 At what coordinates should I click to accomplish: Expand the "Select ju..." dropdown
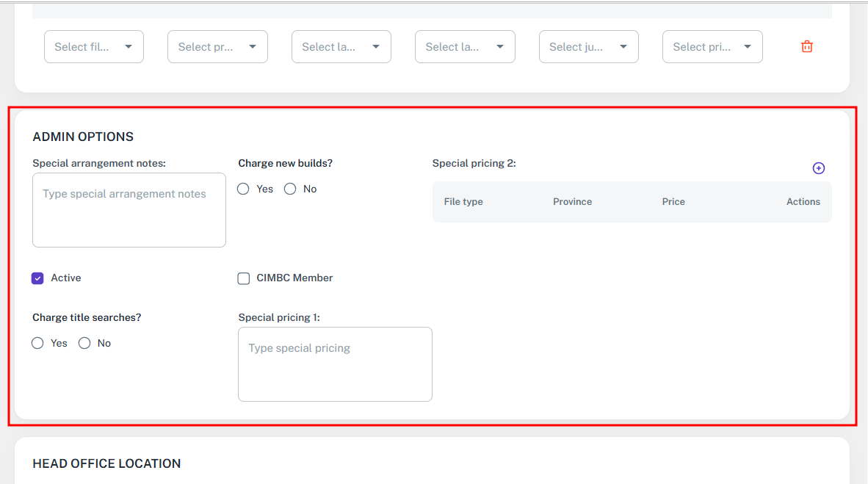(588, 47)
